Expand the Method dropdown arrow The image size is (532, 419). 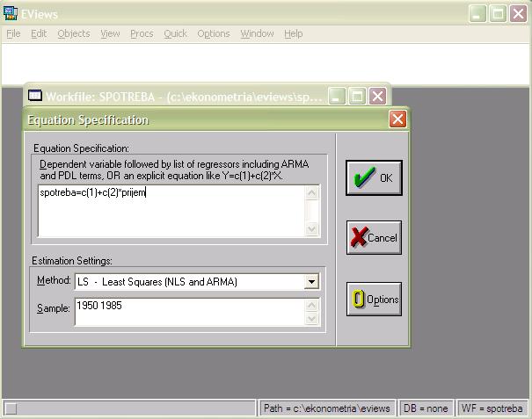tap(311, 282)
